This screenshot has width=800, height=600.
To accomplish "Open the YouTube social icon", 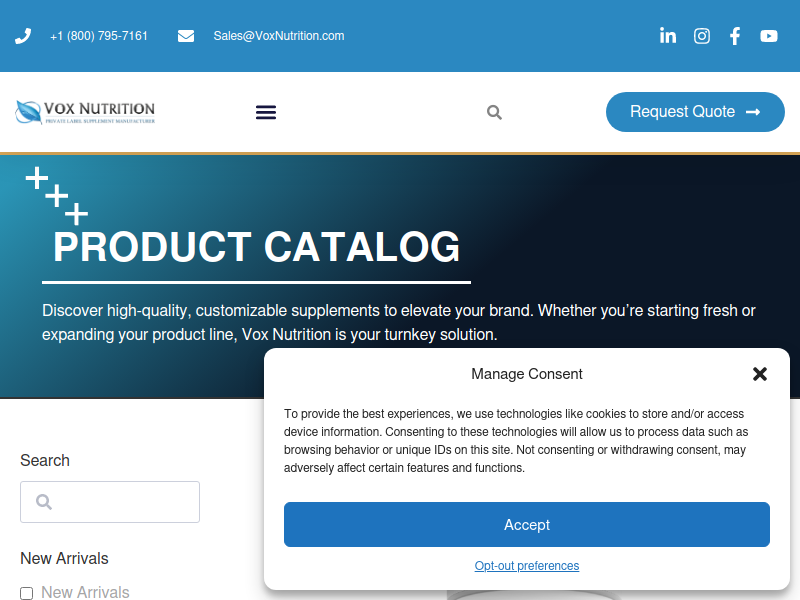I will pos(768,36).
